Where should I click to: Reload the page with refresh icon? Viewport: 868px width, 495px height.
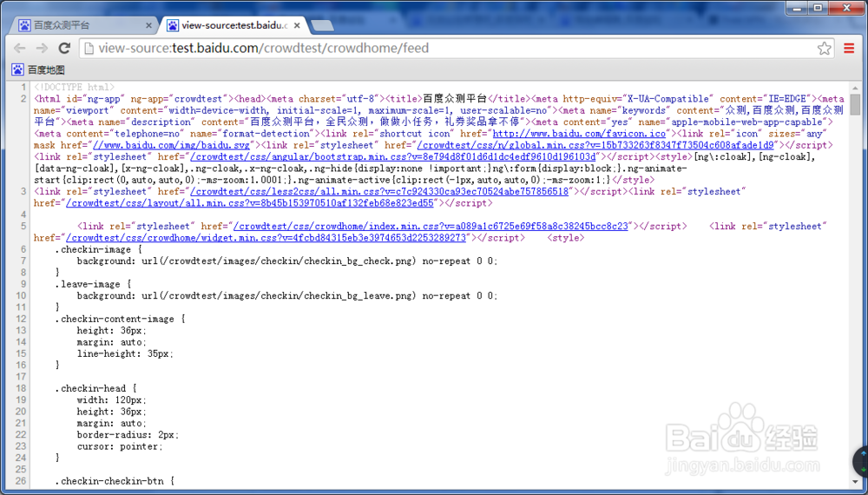click(x=64, y=48)
